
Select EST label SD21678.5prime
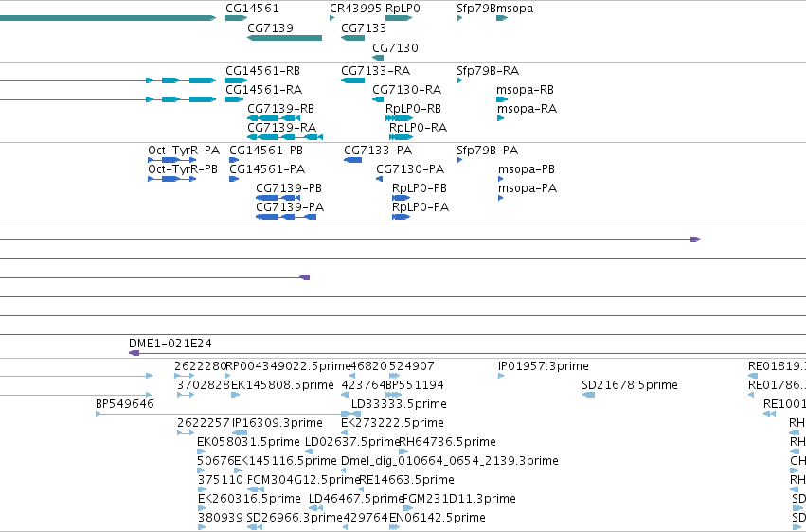(630, 384)
